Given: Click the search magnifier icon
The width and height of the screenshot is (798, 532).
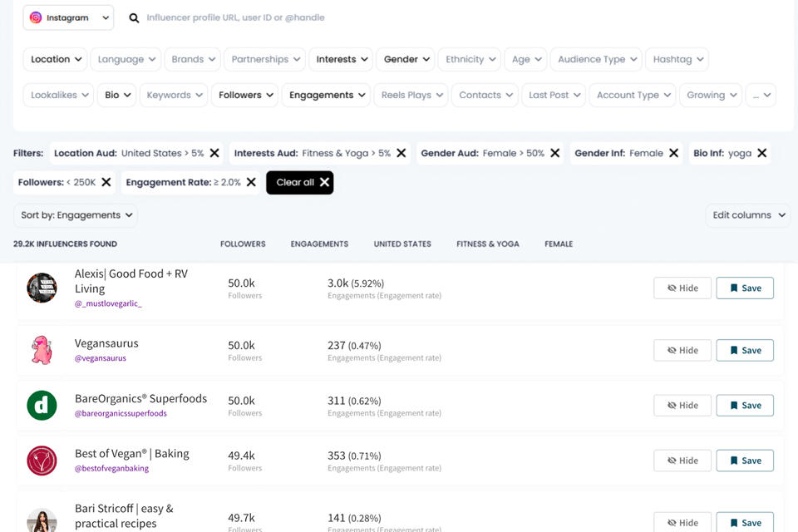Looking at the screenshot, I should click(134, 17).
